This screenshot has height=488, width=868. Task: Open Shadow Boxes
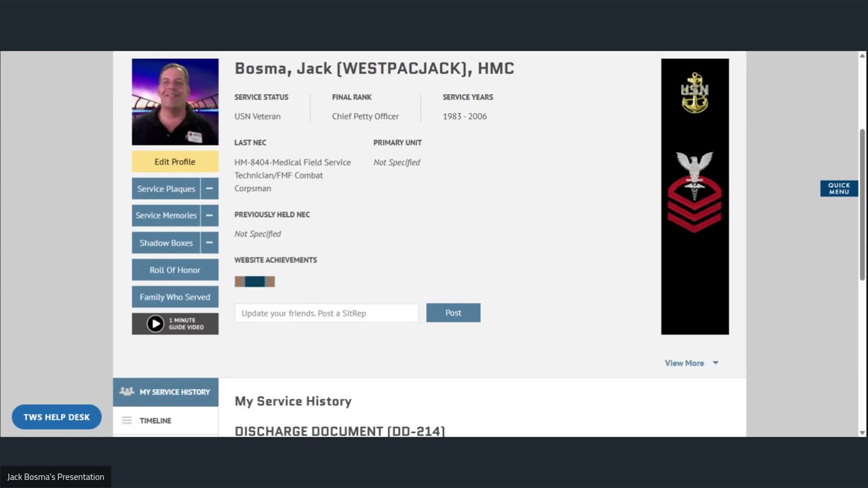166,243
